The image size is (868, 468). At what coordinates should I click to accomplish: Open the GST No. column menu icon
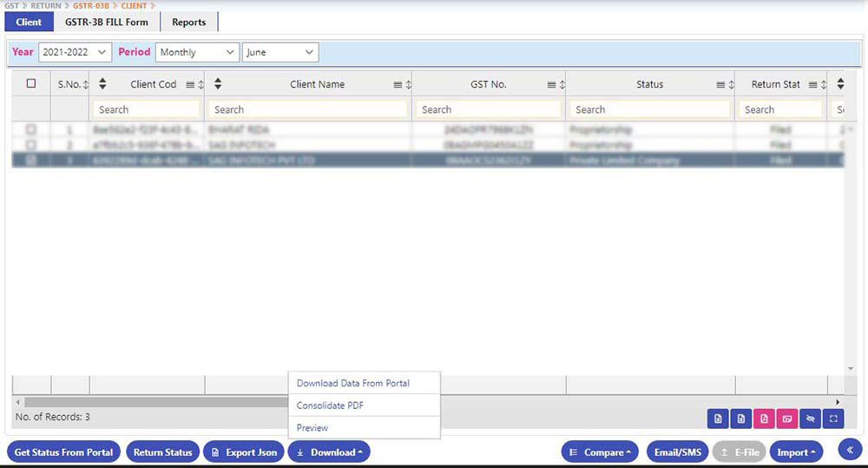pyautogui.click(x=551, y=85)
